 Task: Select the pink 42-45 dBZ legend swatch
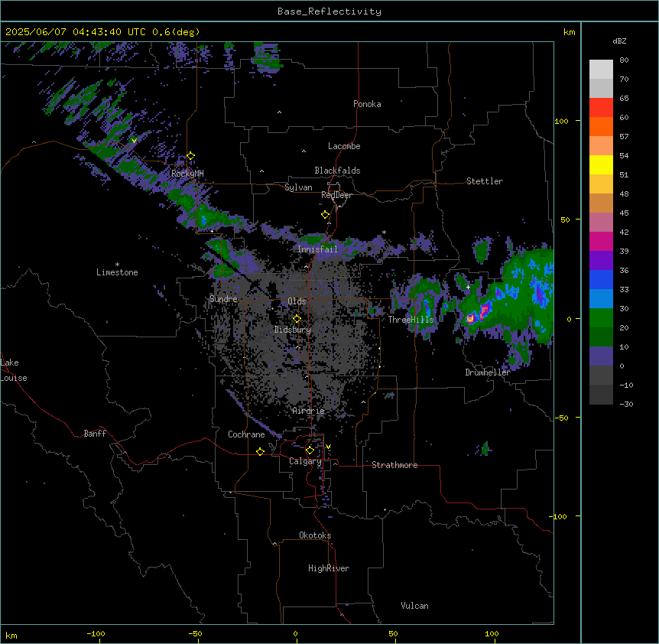[x=601, y=223]
